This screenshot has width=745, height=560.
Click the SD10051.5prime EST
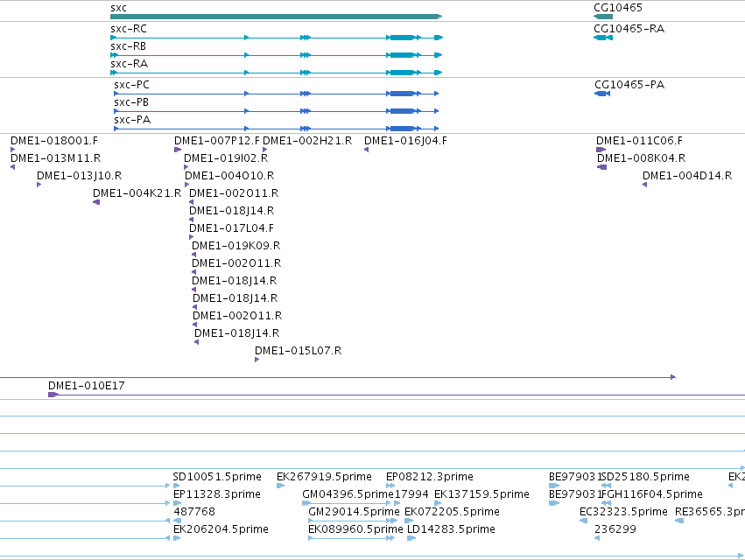[x=177, y=486]
